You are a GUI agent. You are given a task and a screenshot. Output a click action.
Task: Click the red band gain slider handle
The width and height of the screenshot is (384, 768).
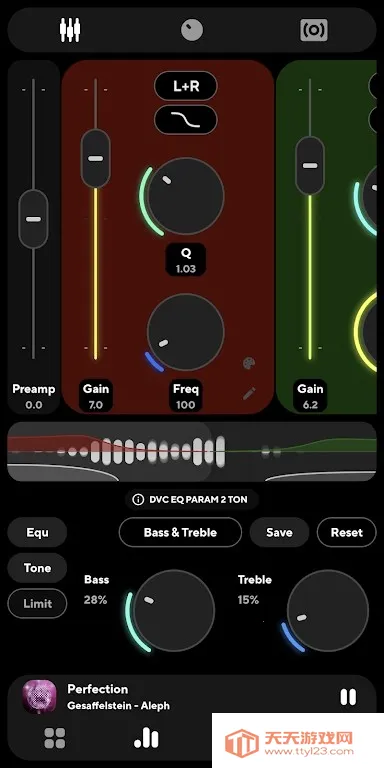[x=96, y=158]
